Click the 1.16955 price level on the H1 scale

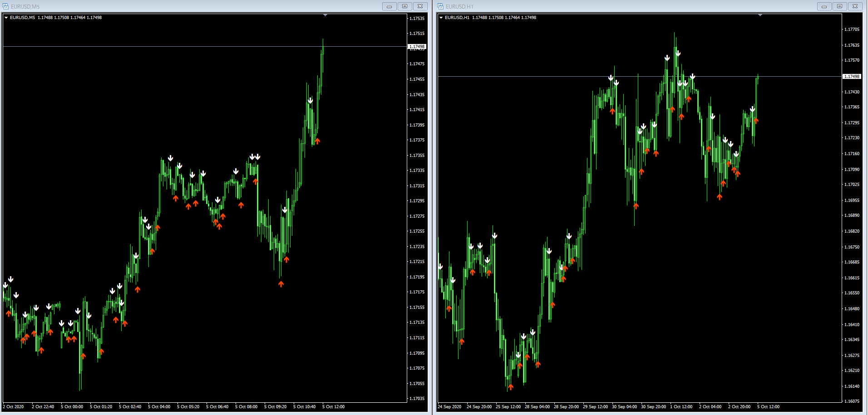pyautogui.click(x=852, y=200)
